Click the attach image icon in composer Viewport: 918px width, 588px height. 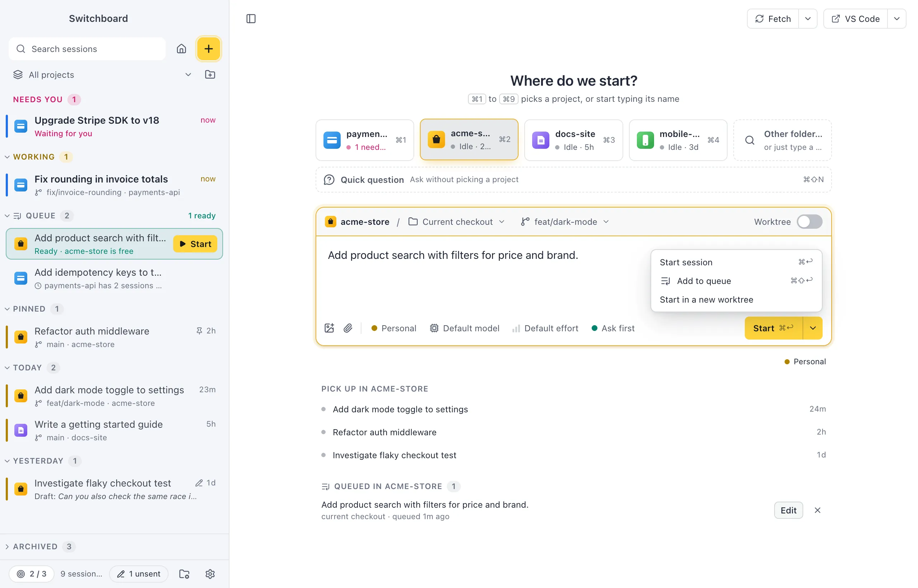point(329,328)
